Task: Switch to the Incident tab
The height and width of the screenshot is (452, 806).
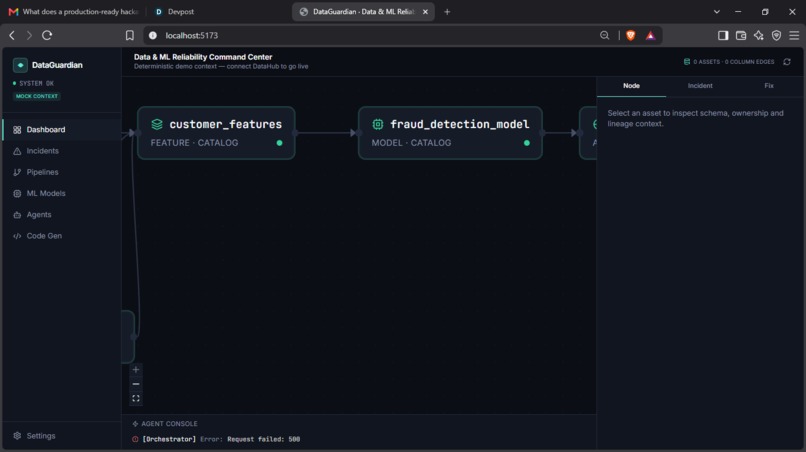Action: tap(700, 86)
